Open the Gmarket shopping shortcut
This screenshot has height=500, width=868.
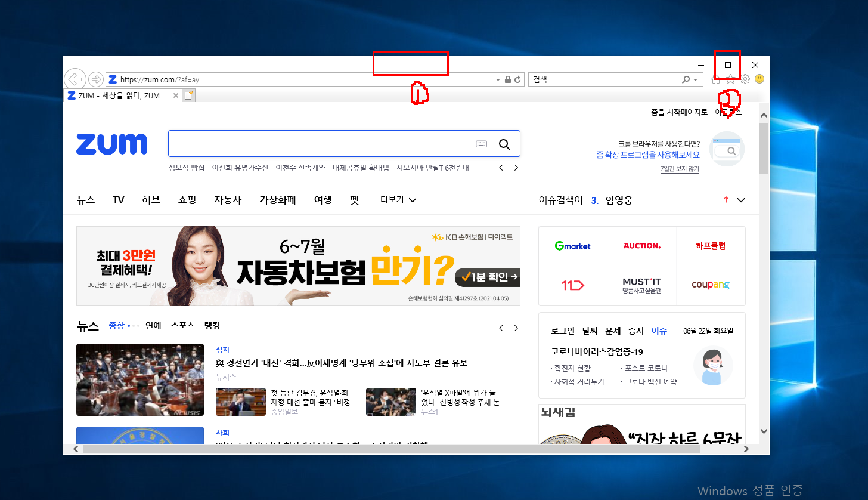(572, 246)
